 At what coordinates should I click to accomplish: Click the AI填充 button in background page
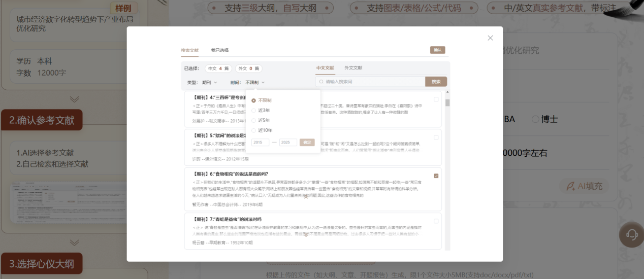pos(584,186)
